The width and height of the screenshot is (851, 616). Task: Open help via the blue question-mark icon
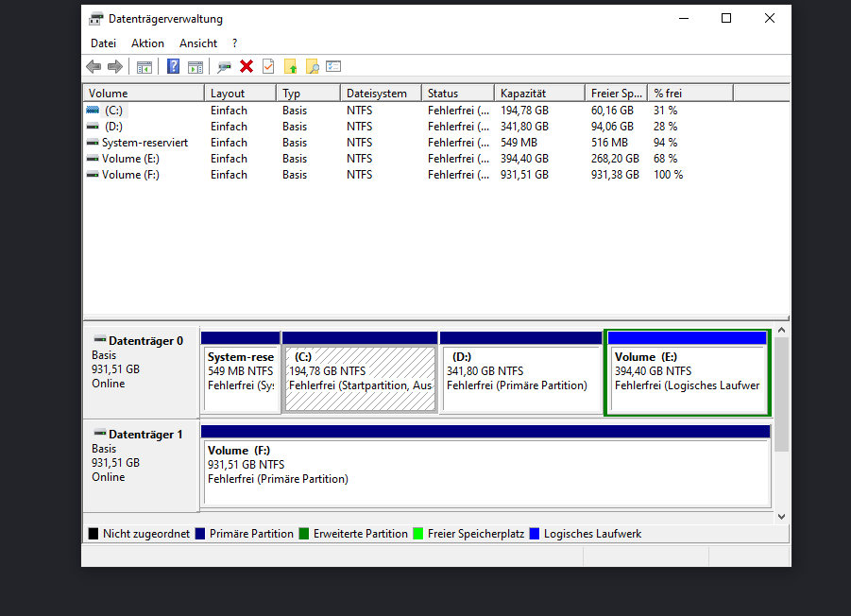click(x=173, y=67)
